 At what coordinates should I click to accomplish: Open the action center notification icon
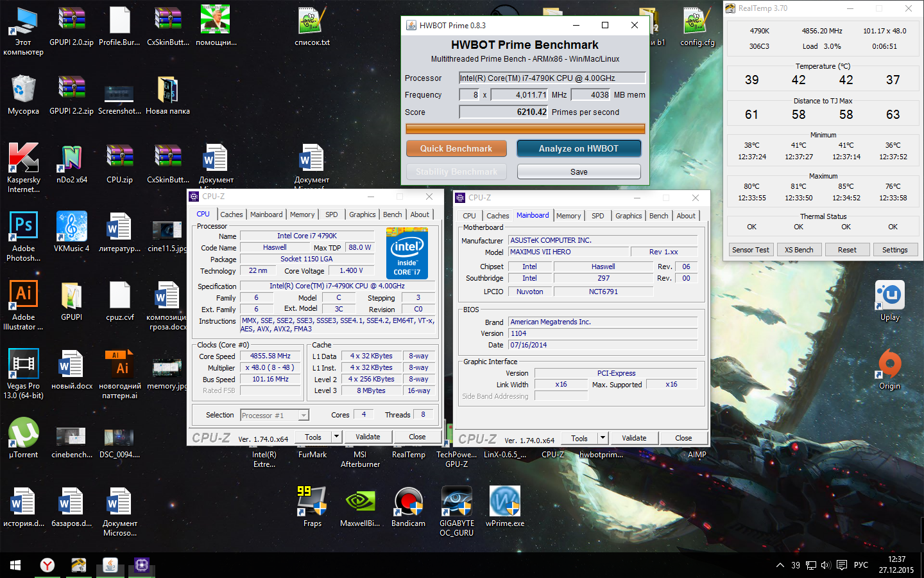point(842,565)
